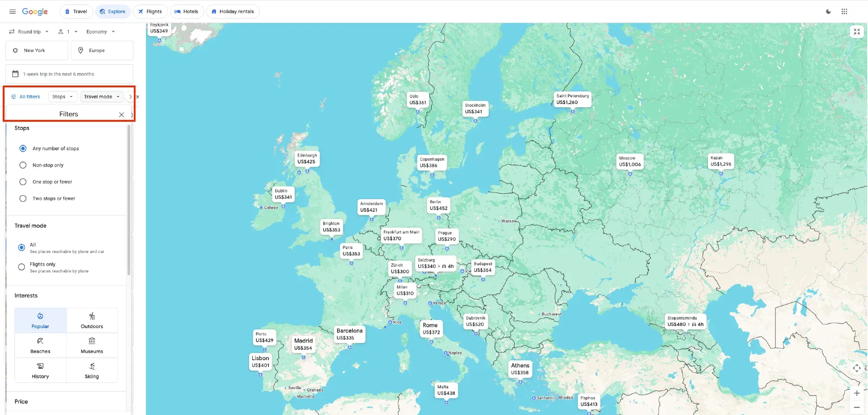
Task: Switch to the Hotels tab
Action: (187, 11)
